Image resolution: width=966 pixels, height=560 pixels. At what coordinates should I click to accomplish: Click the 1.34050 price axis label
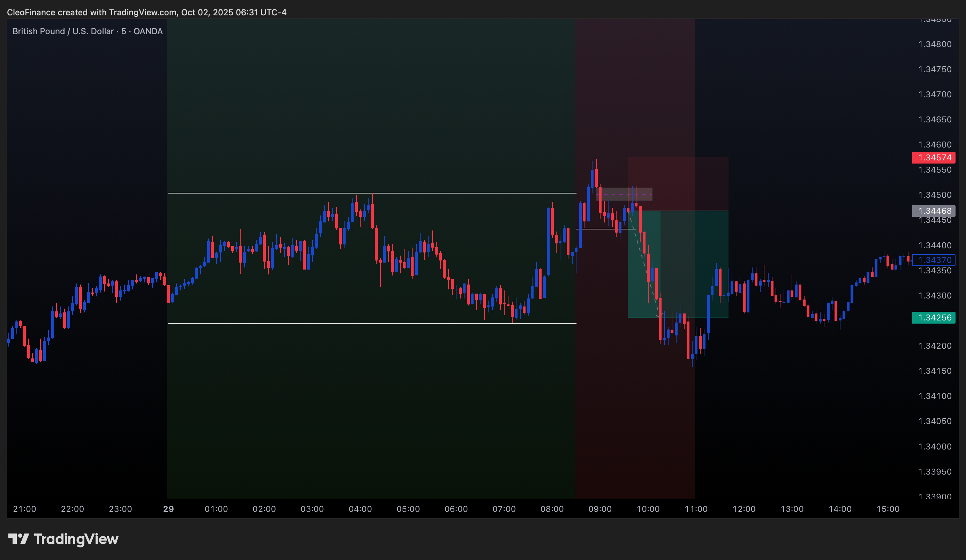coord(935,421)
